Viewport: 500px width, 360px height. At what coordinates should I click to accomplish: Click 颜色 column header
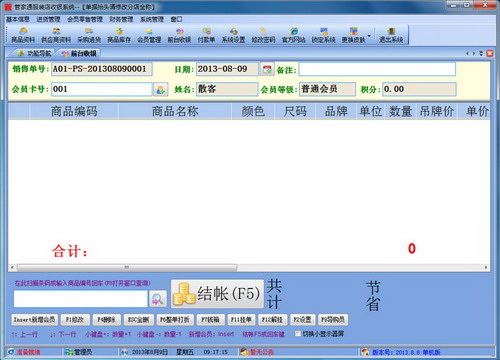point(253,111)
